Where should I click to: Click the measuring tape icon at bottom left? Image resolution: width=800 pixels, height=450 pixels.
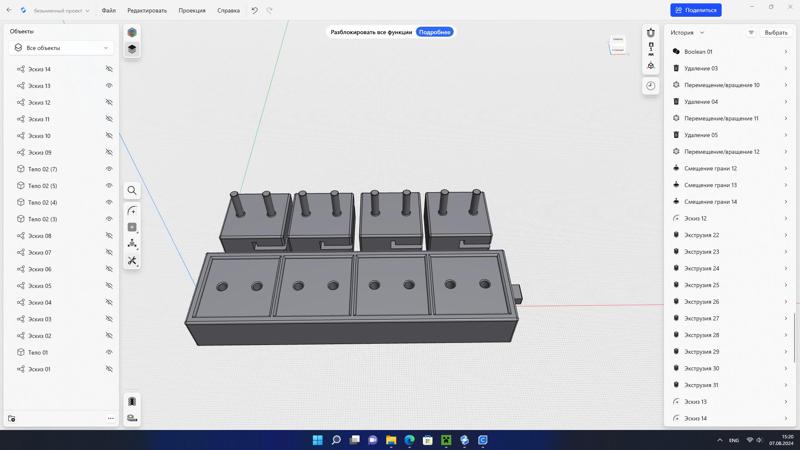[132, 418]
